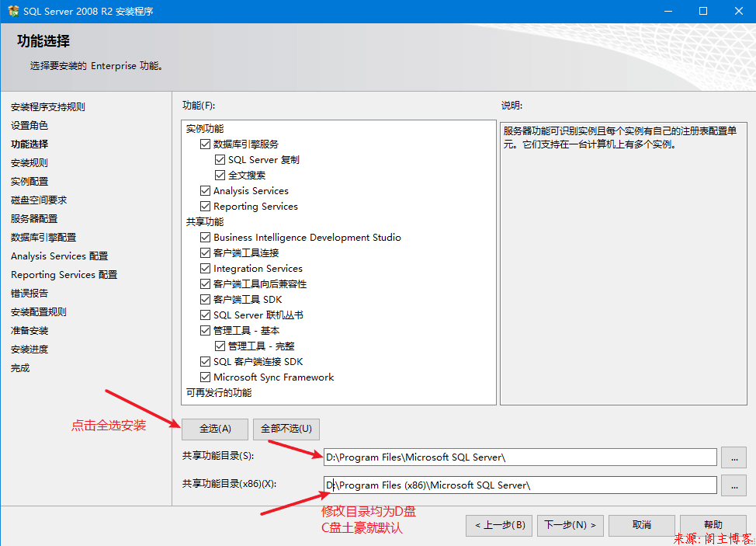Maximize the installer window

pyautogui.click(x=703, y=11)
